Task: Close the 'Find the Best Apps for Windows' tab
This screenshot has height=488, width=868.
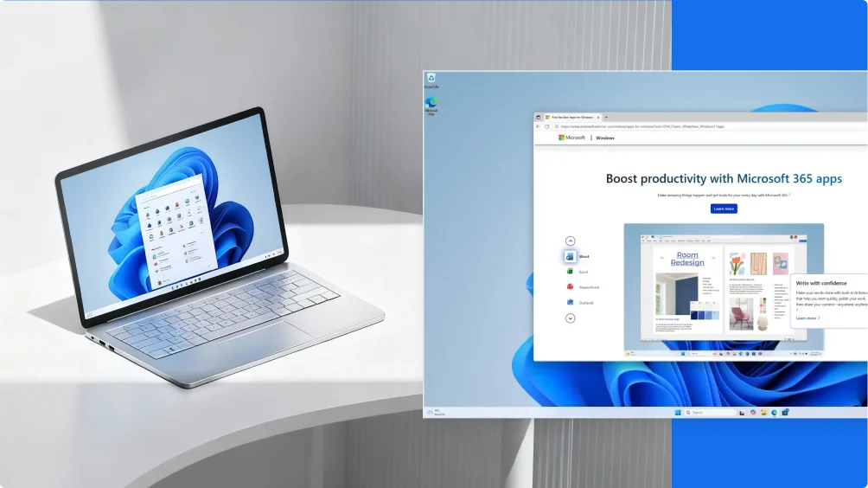Action: pos(598,118)
